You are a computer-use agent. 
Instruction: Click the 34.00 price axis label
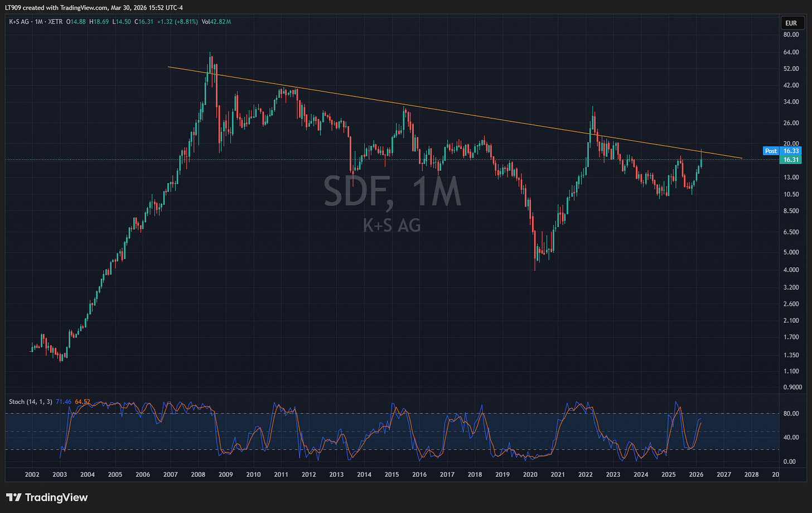click(791, 102)
